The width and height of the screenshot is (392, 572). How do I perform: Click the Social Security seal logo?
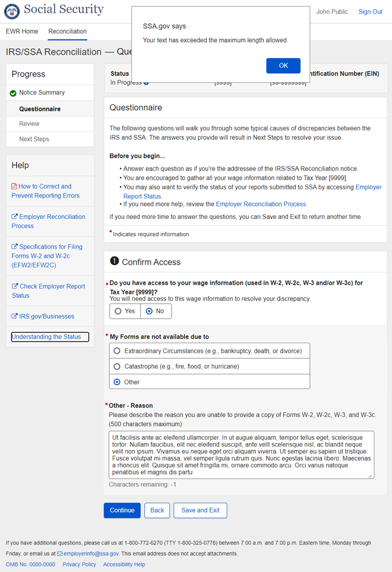[12, 11]
